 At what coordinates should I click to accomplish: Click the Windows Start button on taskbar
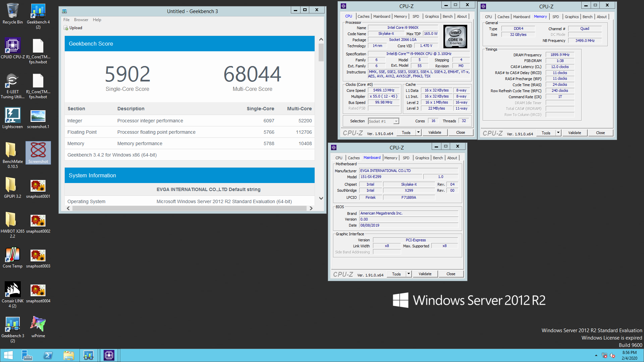(8, 355)
